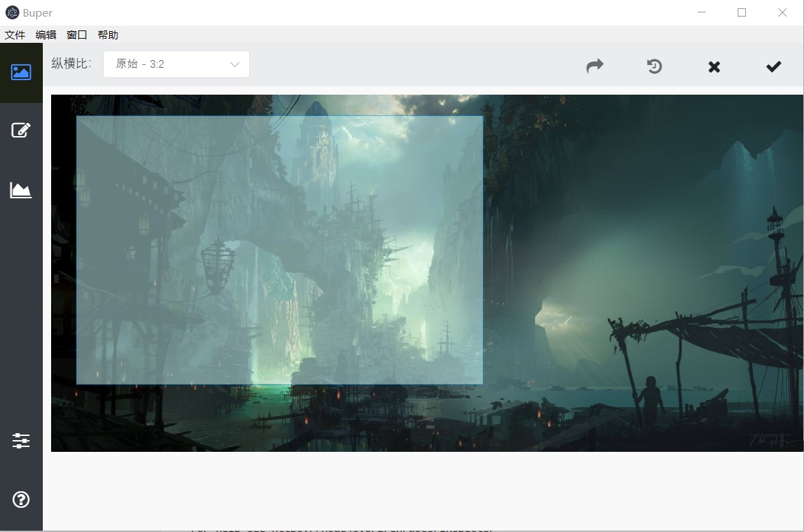
Task: Minimize the Buper window
Action: [x=702, y=12]
